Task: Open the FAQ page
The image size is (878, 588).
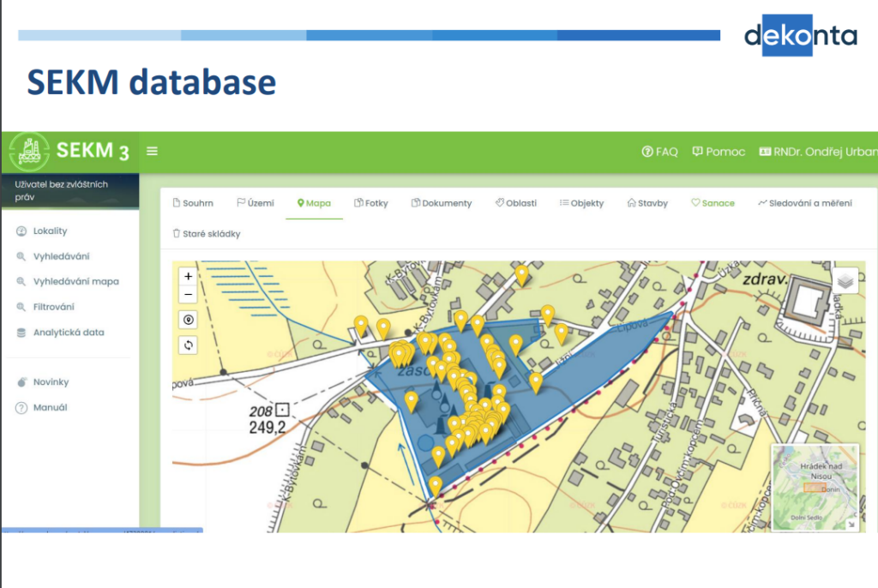Action: point(659,152)
